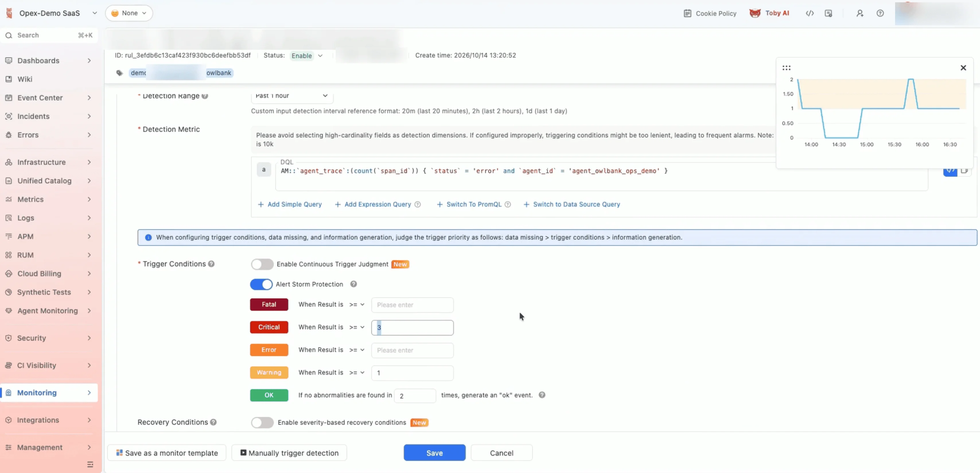Click the blue Save button
Image resolution: width=980 pixels, height=473 pixels.
[434, 452]
